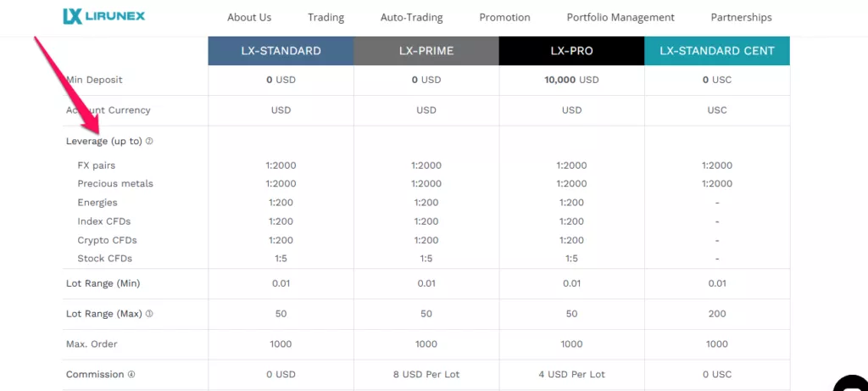868x391 pixels.
Task: Click the info icon next to Lot Range (Max)
Action: (149, 314)
